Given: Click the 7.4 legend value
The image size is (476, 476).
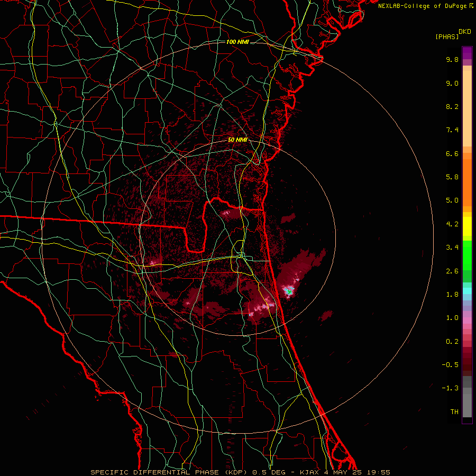Looking at the screenshot, I should coord(452,130).
